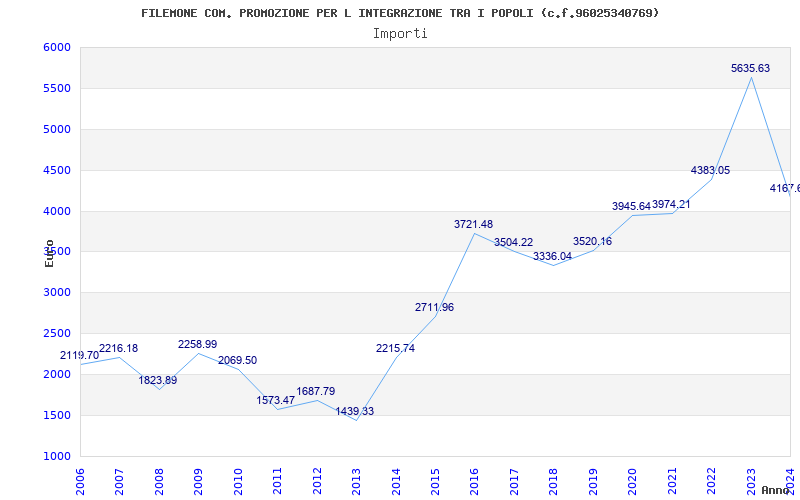Click the 2009 x-axis year label

coord(198,481)
